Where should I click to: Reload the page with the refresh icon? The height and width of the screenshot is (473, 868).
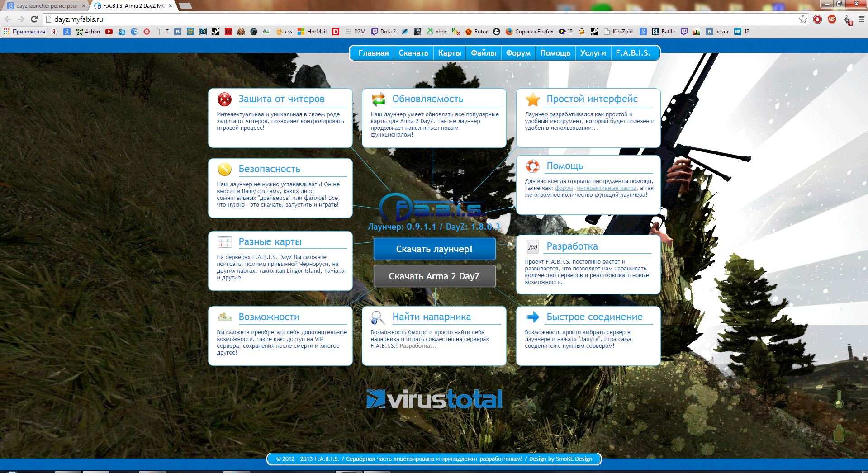tap(34, 19)
